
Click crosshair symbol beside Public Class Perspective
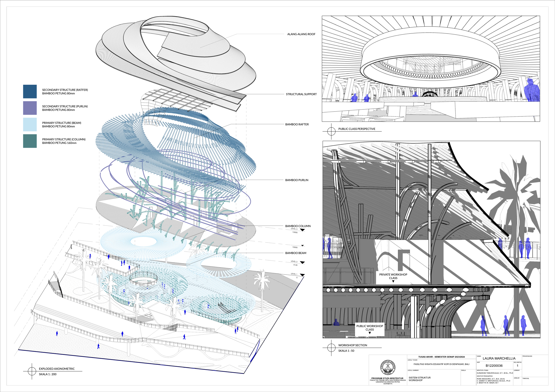[331, 131]
